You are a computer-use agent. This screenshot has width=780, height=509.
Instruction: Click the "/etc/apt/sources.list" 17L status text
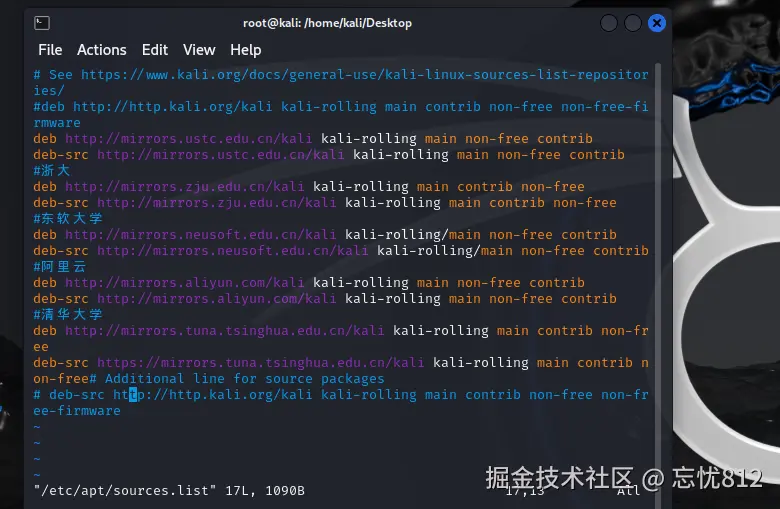(x=169, y=491)
